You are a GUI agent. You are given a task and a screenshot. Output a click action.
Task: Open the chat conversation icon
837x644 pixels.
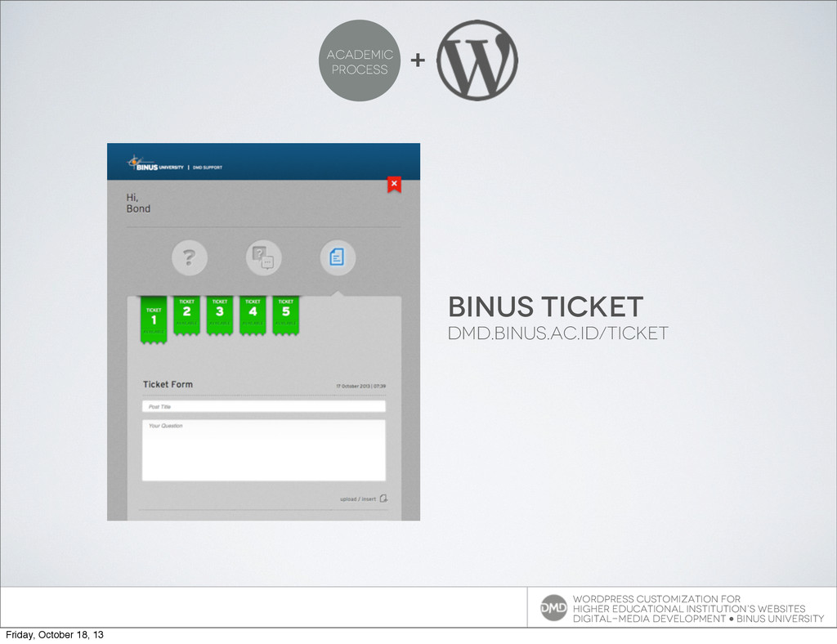point(263,257)
